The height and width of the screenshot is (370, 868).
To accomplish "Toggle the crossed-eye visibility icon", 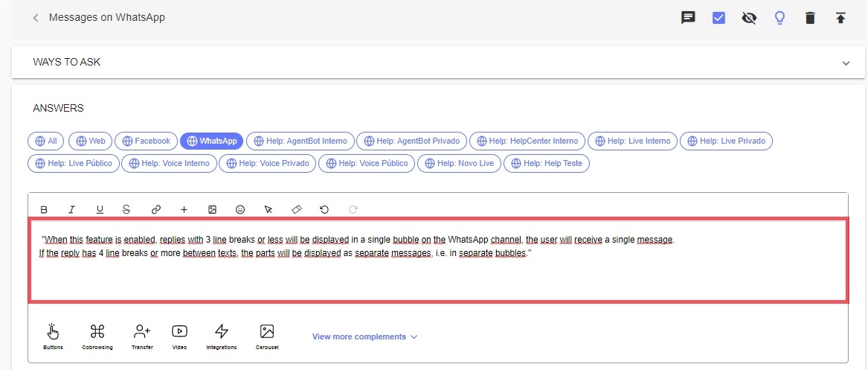I will [x=748, y=19].
